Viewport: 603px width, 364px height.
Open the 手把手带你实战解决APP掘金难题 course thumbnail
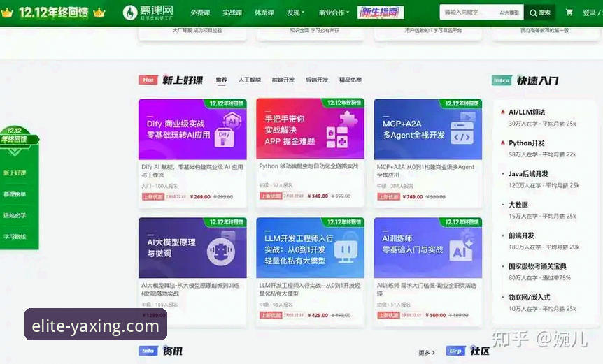tap(310, 129)
